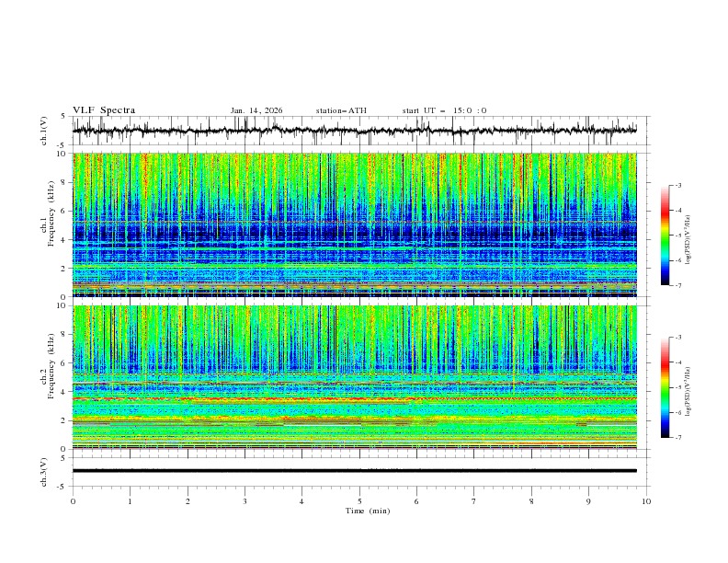Click time axis tick label "3"
728x563 pixels.
245,501
